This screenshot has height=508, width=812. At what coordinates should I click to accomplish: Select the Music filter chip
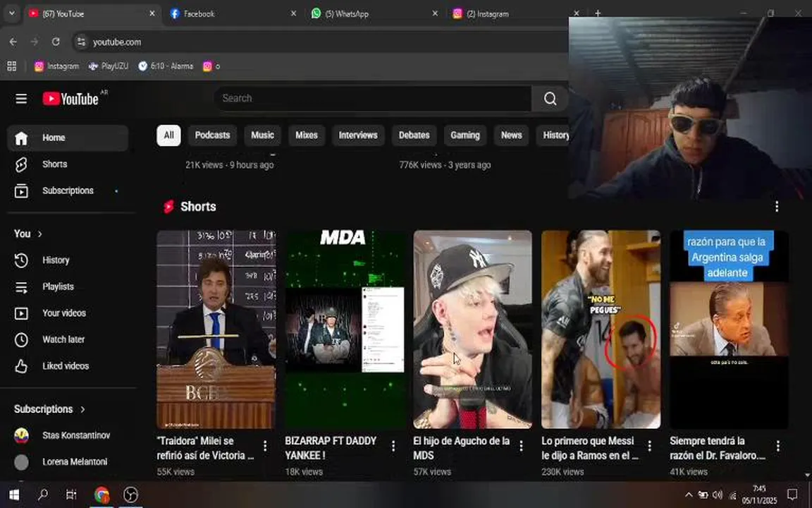pyautogui.click(x=262, y=135)
